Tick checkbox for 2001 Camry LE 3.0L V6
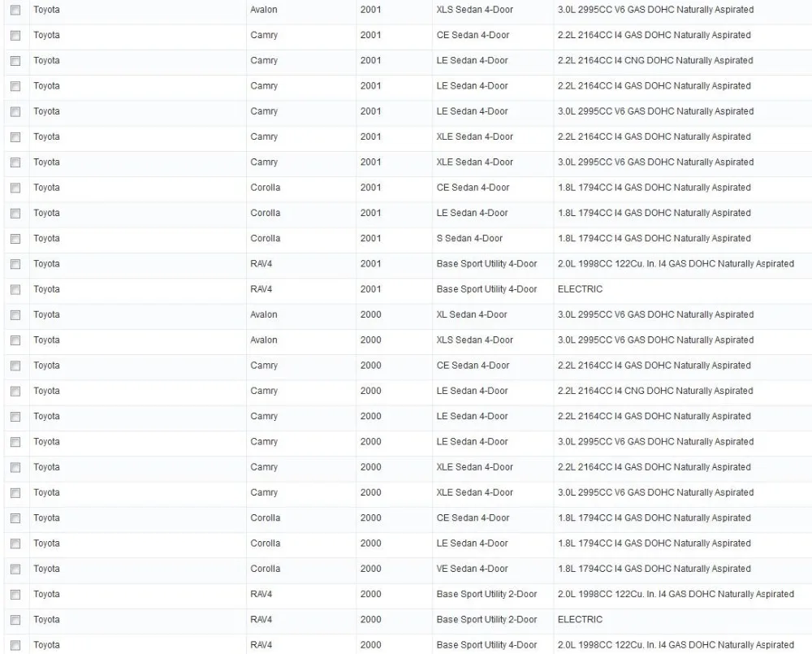 (x=15, y=111)
